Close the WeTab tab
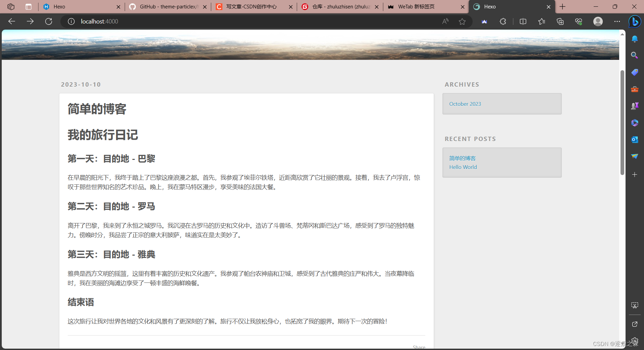This screenshot has width=644, height=350. 463,7
